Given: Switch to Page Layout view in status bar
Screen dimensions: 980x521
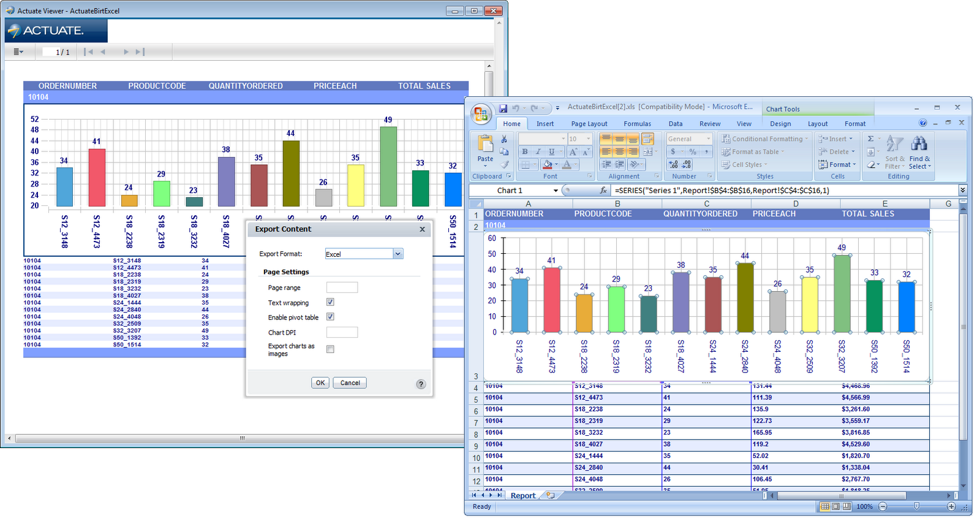Looking at the screenshot, I should 836,506.
